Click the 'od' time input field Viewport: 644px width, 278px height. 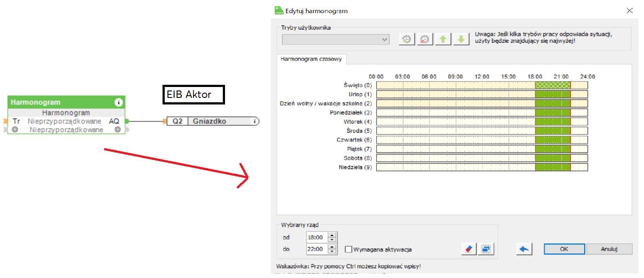316,237
